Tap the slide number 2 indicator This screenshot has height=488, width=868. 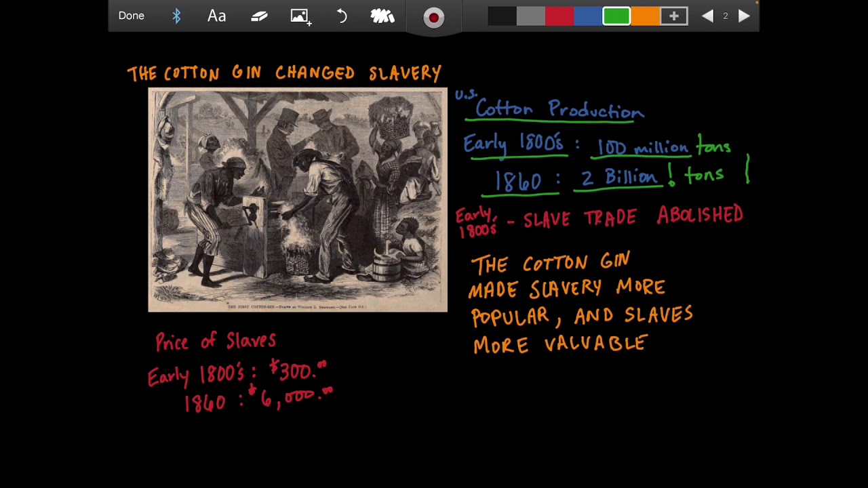tap(725, 16)
